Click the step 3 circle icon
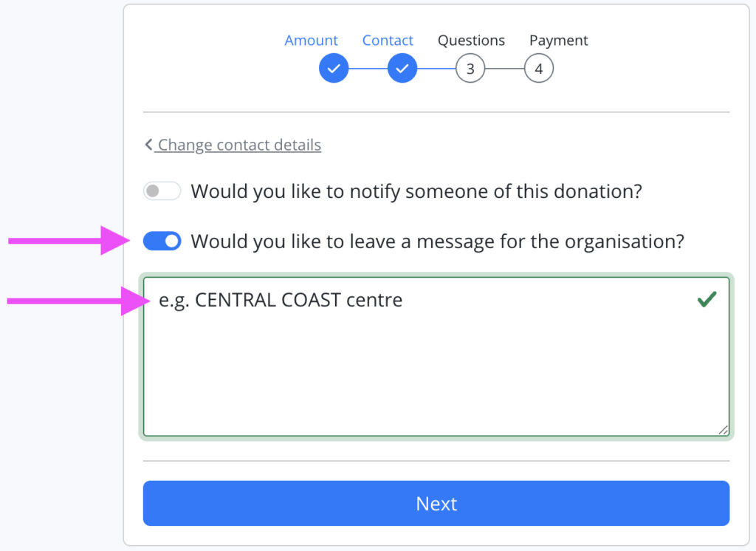Image resolution: width=756 pixels, height=551 pixels. click(470, 69)
